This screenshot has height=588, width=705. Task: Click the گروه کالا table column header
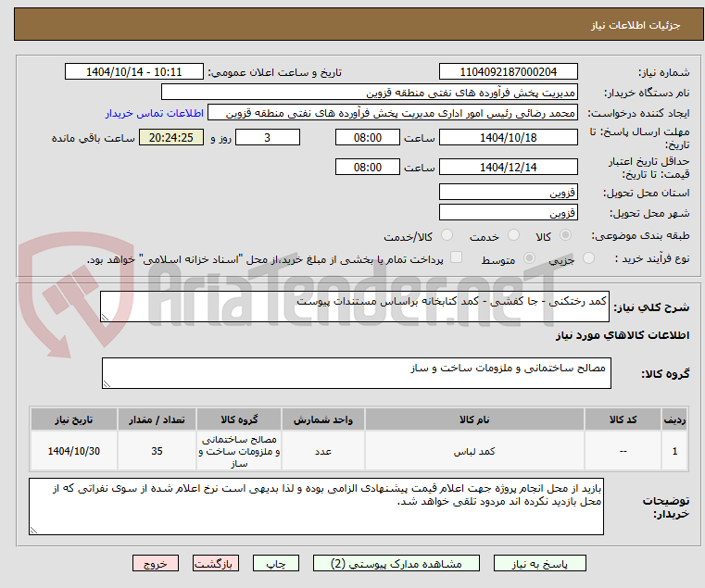239,419
